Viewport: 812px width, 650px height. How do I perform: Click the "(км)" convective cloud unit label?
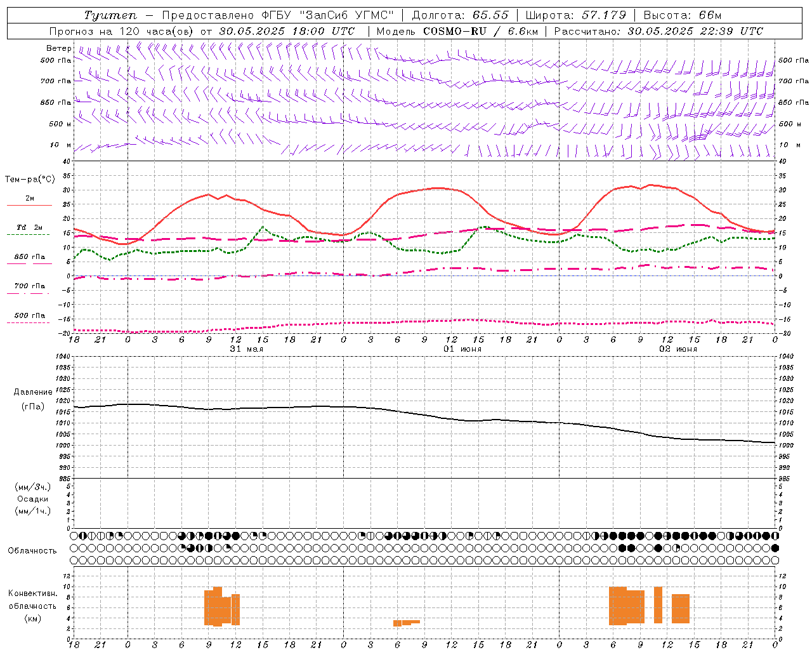click(x=33, y=618)
